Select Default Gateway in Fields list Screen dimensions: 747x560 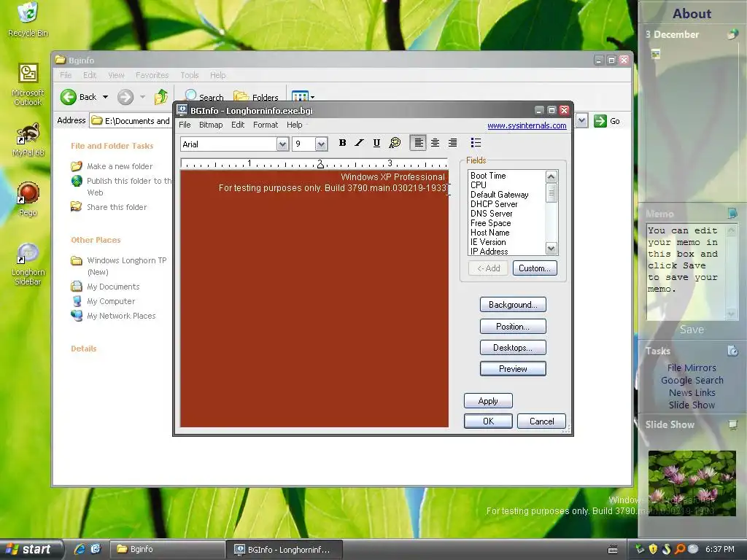click(x=499, y=195)
